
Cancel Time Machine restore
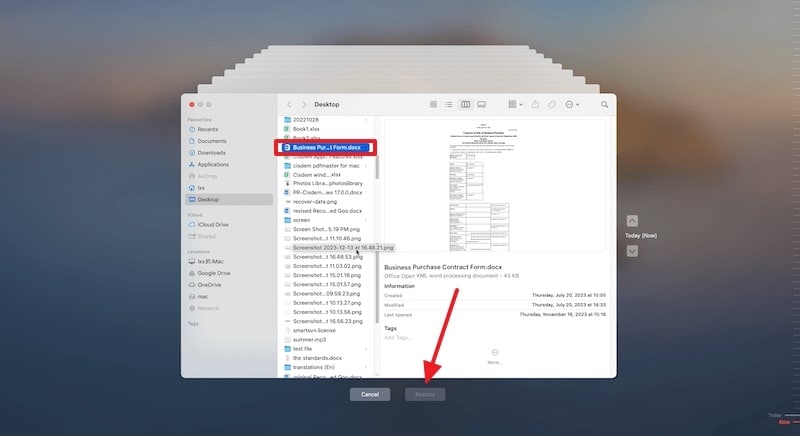[x=370, y=394]
